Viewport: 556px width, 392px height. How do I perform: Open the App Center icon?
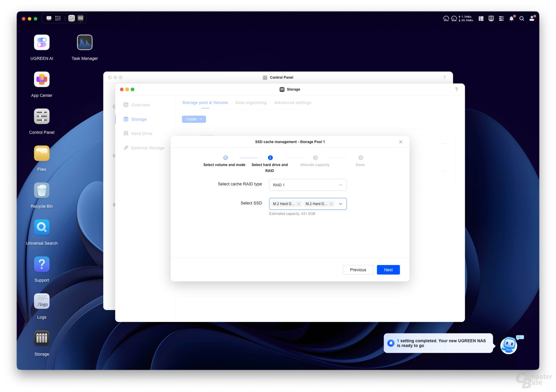42,79
